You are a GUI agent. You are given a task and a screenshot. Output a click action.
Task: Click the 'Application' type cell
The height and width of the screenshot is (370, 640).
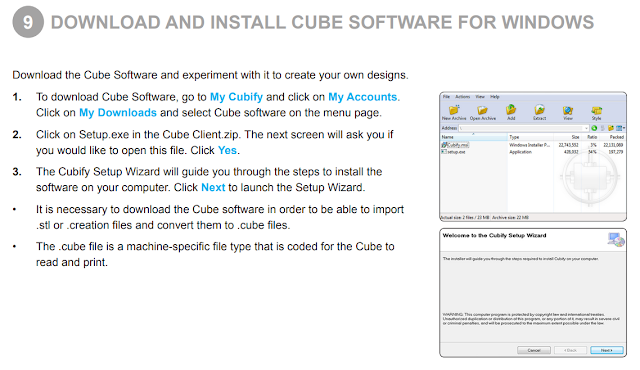click(x=520, y=152)
